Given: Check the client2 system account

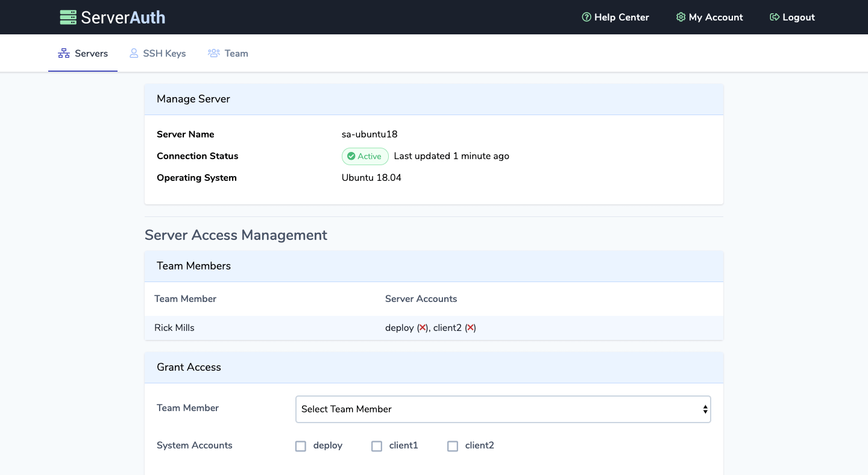Looking at the screenshot, I should [453, 446].
